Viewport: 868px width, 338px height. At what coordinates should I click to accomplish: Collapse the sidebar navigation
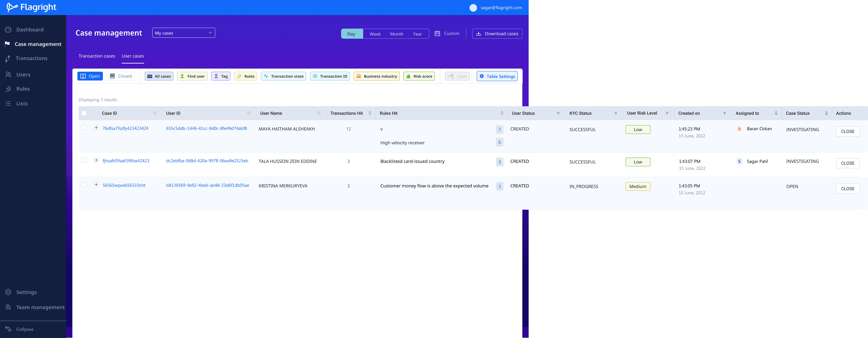point(20,329)
